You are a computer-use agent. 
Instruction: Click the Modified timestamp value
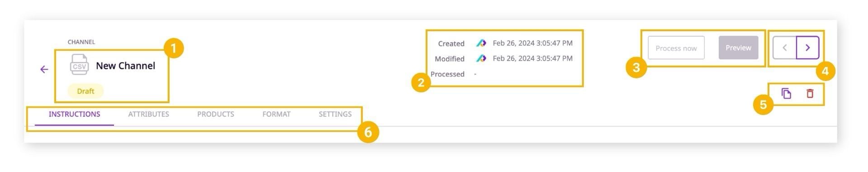[533, 58]
